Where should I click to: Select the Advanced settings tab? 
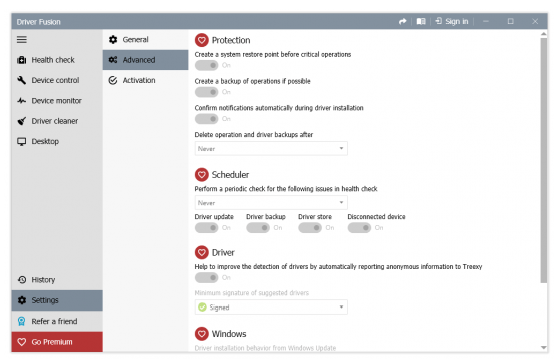[145, 60]
